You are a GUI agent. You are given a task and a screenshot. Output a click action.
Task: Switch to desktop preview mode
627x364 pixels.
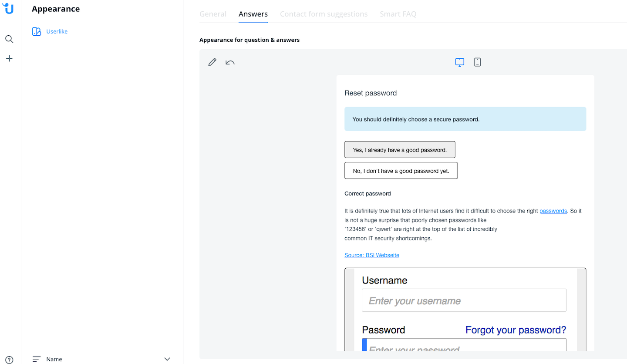click(460, 62)
